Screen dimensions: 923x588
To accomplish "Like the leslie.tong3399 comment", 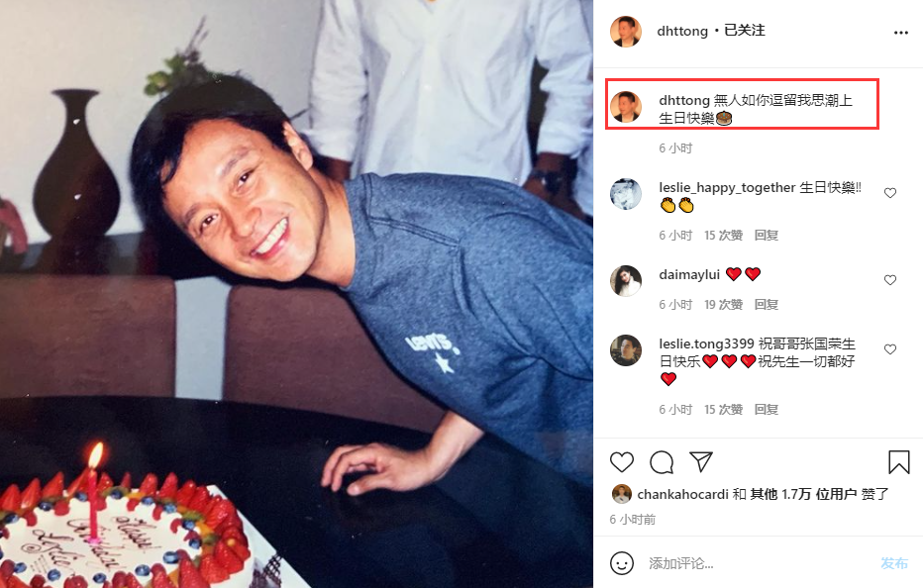I will point(890,349).
